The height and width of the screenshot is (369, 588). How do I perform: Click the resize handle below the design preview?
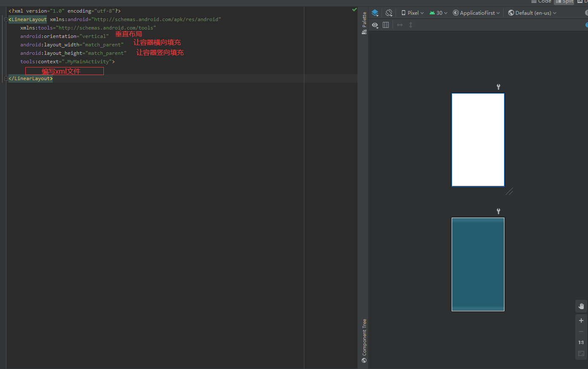(x=509, y=191)
